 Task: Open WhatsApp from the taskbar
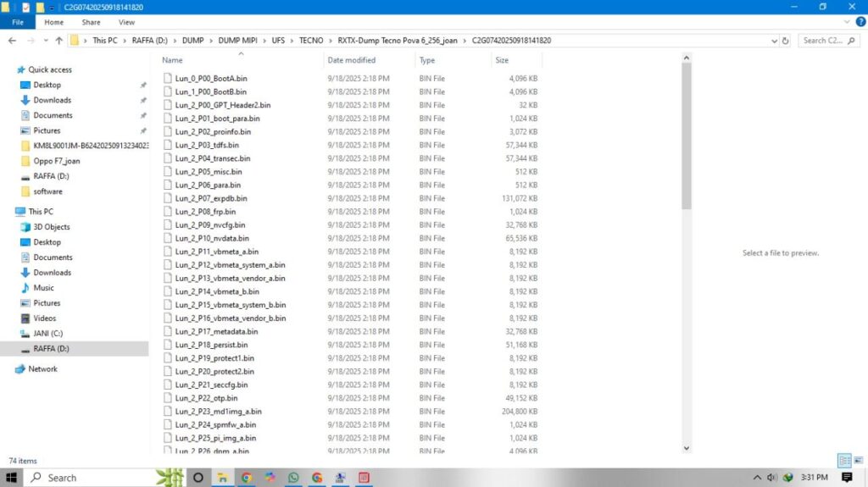tap(292, 477)
